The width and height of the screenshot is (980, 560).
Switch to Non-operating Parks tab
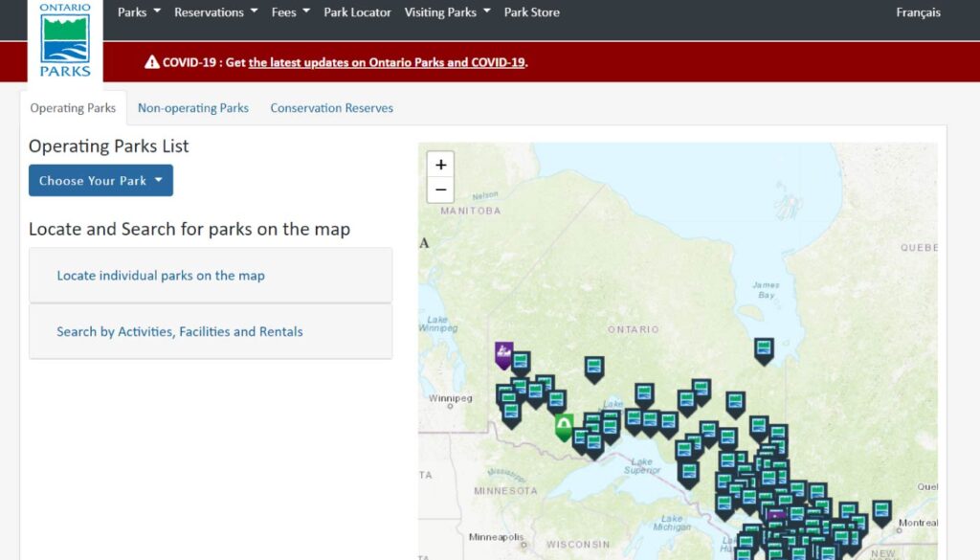click(x=192, y=108)
